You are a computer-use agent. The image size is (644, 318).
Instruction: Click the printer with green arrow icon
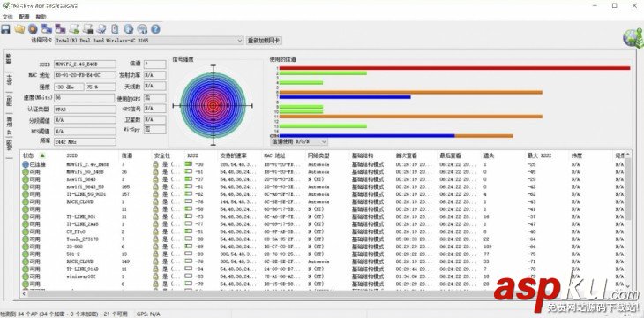[74, 29]
